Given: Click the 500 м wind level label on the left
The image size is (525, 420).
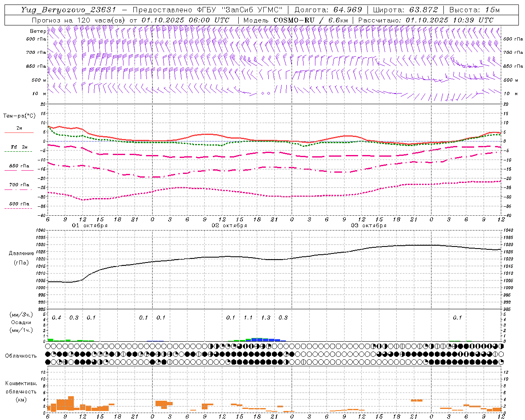Looking at the screenshot, I should [x=39, y=80].
